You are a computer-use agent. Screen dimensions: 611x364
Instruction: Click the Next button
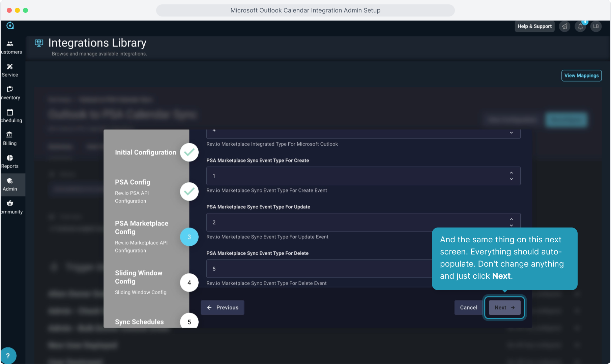tap(504, 307)
